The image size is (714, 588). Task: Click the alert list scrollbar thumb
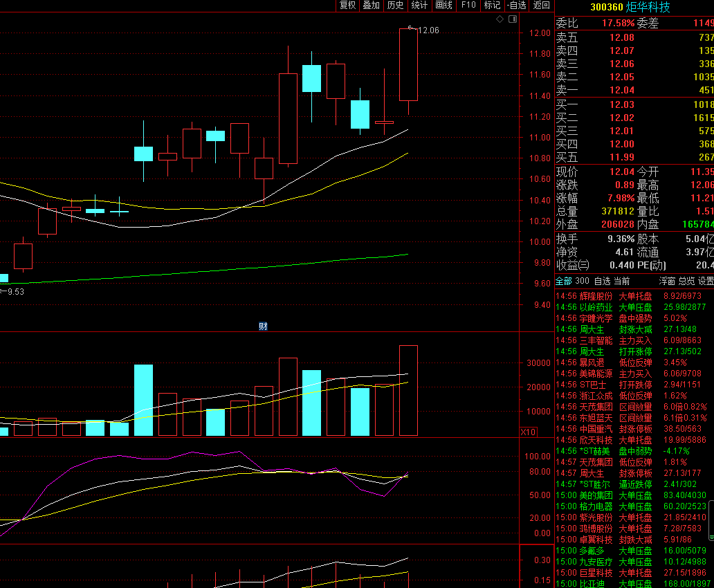click(x=712, y=521)
